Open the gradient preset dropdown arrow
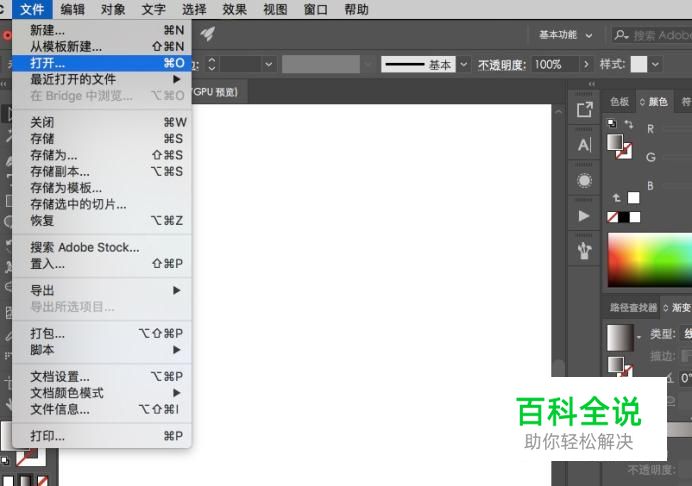692x486 pixels. [x=639, y=337]
